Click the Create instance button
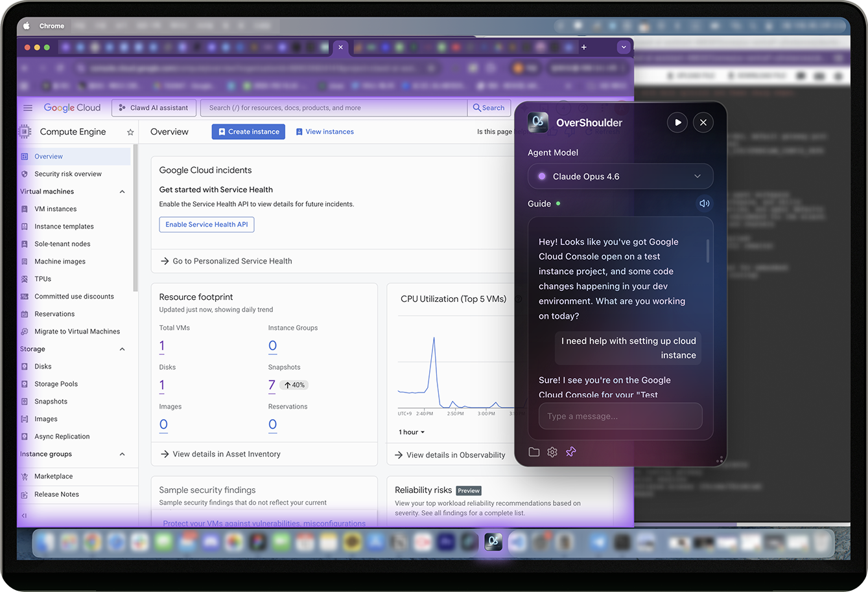The width and height of the screenshot is (868, 592). 248,131
